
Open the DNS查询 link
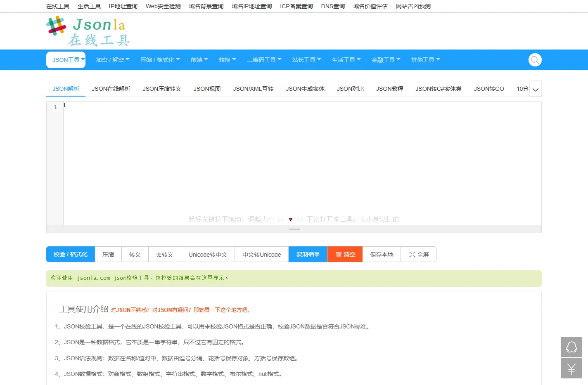coord(333,6)
